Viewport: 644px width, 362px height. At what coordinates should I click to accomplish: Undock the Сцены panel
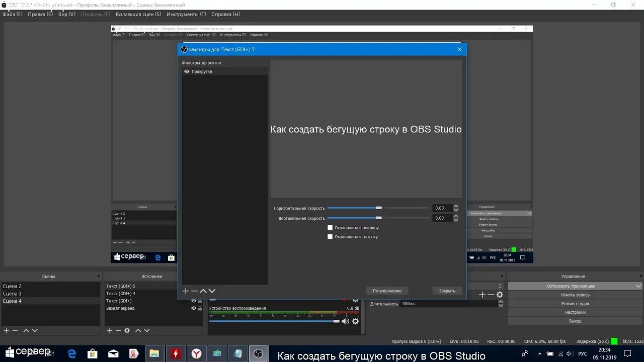click(99, 277)
